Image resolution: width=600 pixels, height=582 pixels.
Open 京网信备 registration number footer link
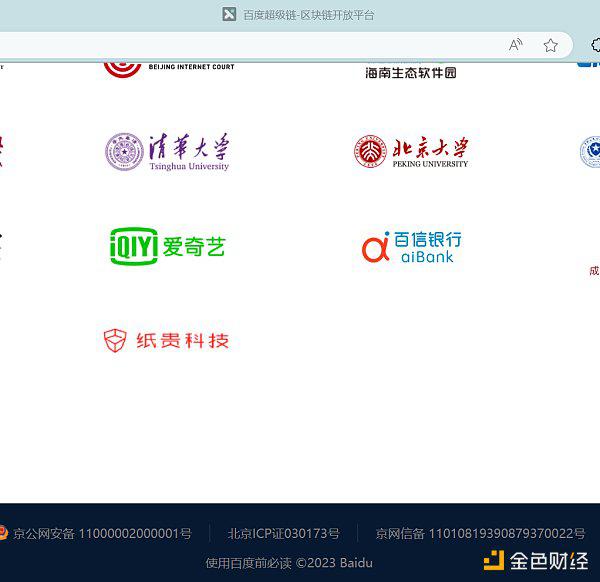coord(480,533)
